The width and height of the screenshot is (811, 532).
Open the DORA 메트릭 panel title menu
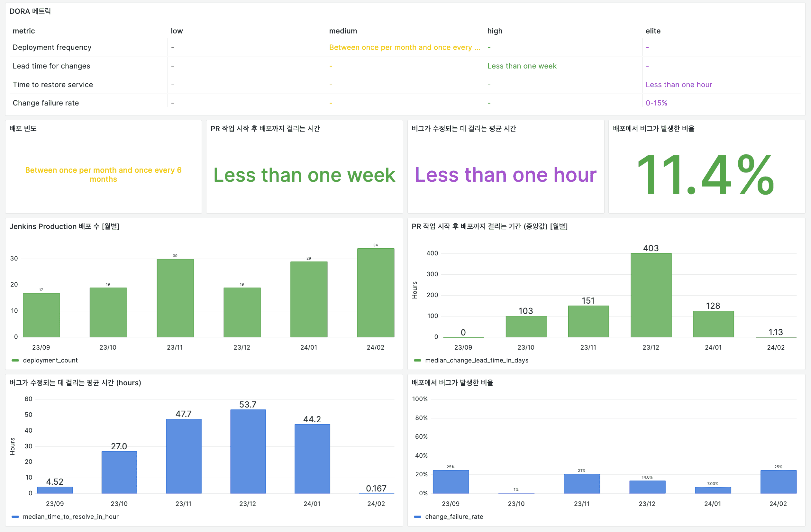click(x=30, y=11)
